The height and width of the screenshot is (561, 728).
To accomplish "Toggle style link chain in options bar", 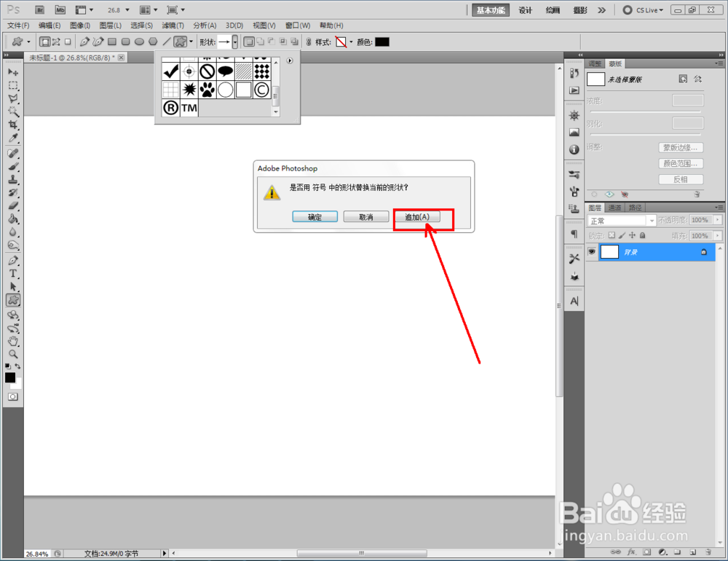I will [308, 42].
